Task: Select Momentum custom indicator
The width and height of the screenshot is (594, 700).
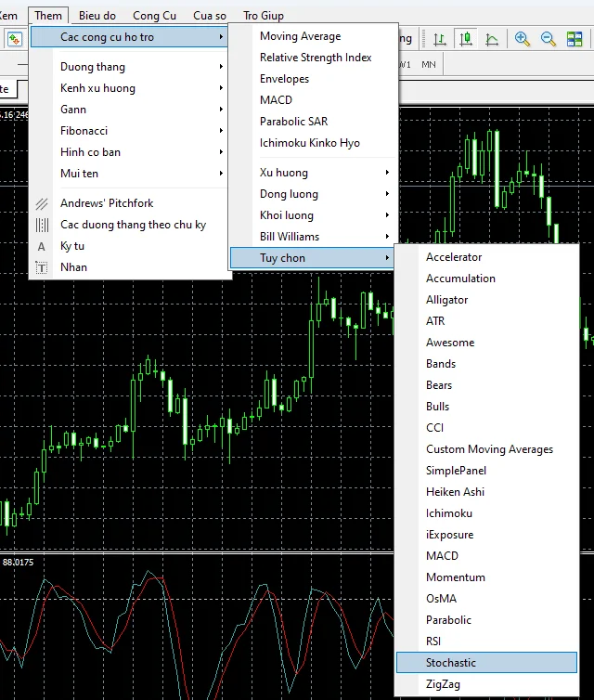Action: tap(486, 577)
